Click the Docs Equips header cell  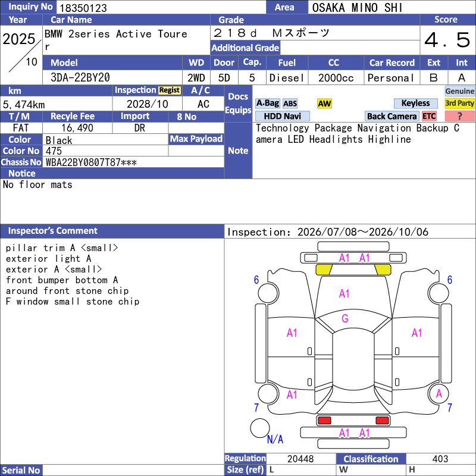(x=238, y=103)
